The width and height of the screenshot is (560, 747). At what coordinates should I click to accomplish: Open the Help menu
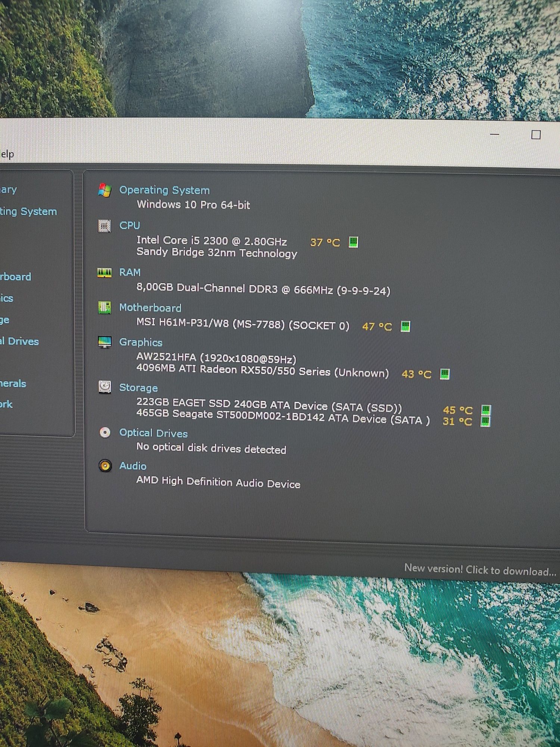tap(7, 154)
